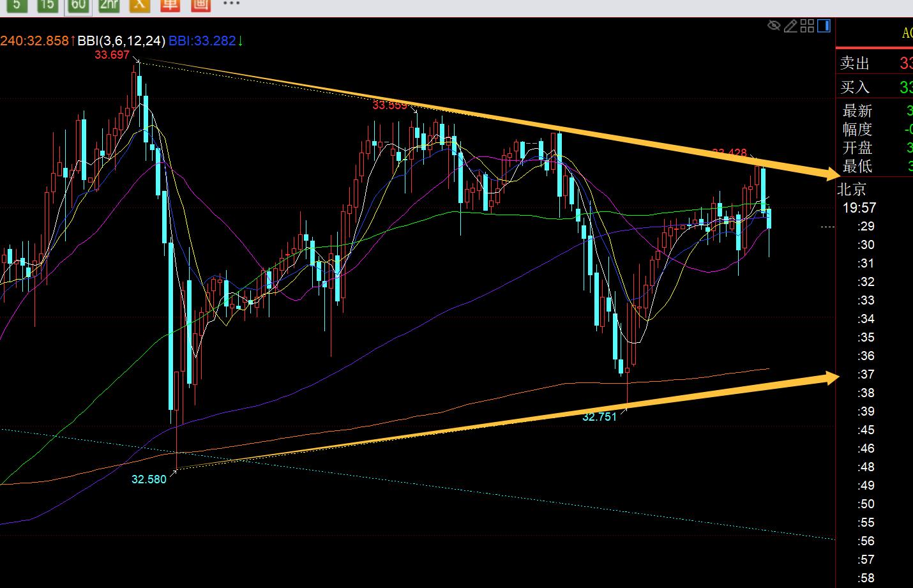Screen dimensions: 913x588
Task: Select the 19:57 time entry under 北京
Action: (x=859, y=207)
